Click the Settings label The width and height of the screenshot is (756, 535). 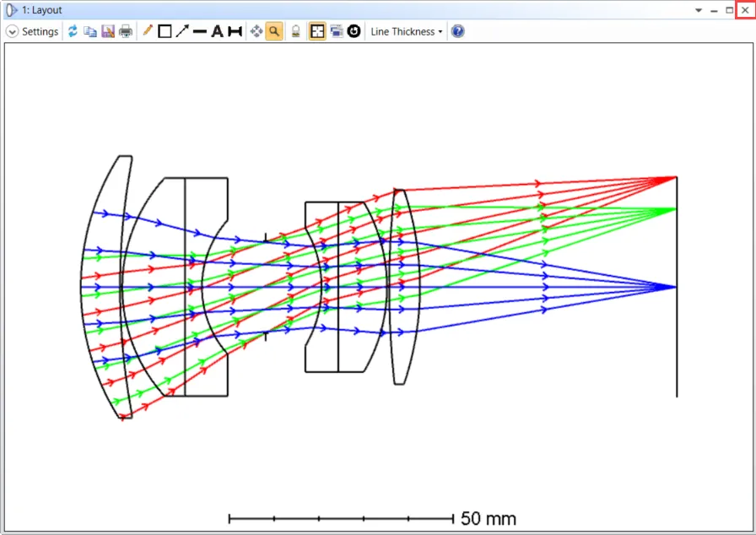(40, 31)
